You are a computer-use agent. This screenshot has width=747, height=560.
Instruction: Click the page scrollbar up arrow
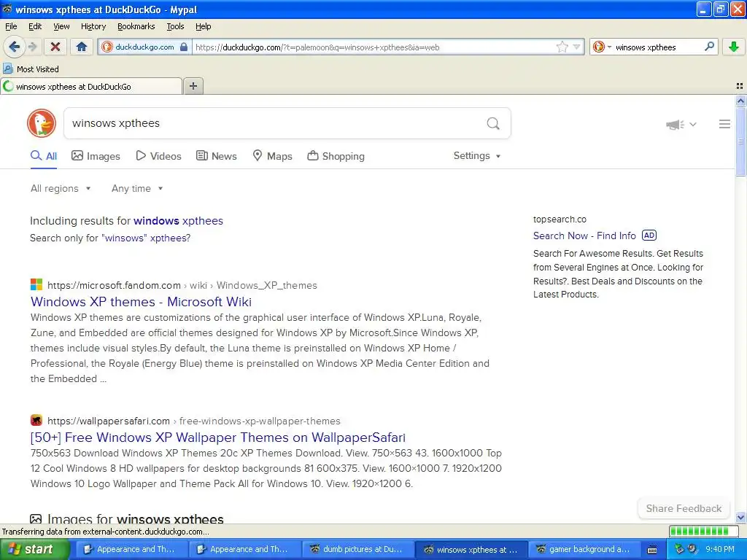[740, 101]
